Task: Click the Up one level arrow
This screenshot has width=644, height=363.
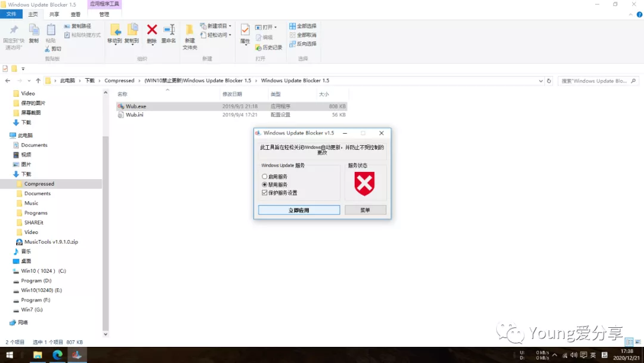Action: tap(38, 81)
